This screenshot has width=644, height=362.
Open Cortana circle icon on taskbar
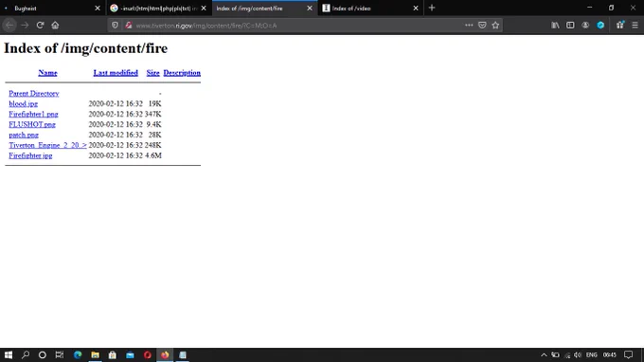click(43, 355)
